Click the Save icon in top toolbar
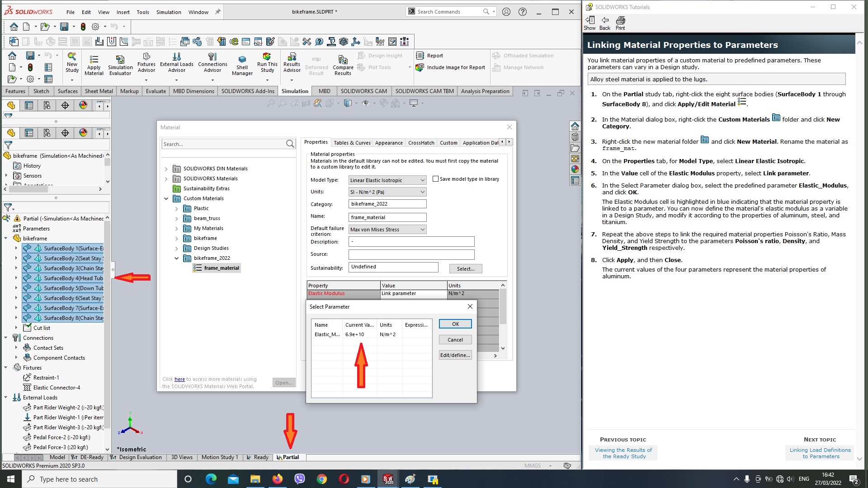Screen dimensions: 868x488 point(64,27)
